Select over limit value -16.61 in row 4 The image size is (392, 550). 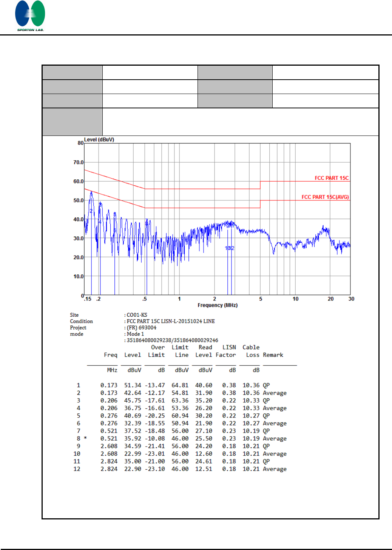pyautogui.click(x=155, y=408)
